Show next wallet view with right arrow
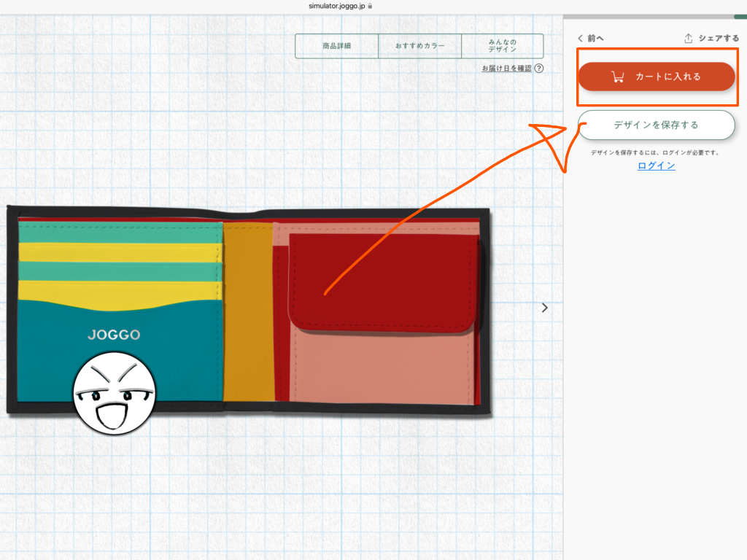 (545, 308)
